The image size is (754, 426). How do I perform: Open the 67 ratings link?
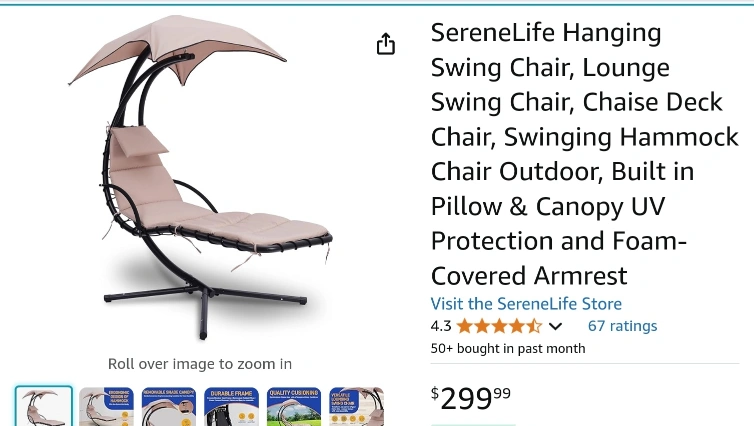point(622,326)
